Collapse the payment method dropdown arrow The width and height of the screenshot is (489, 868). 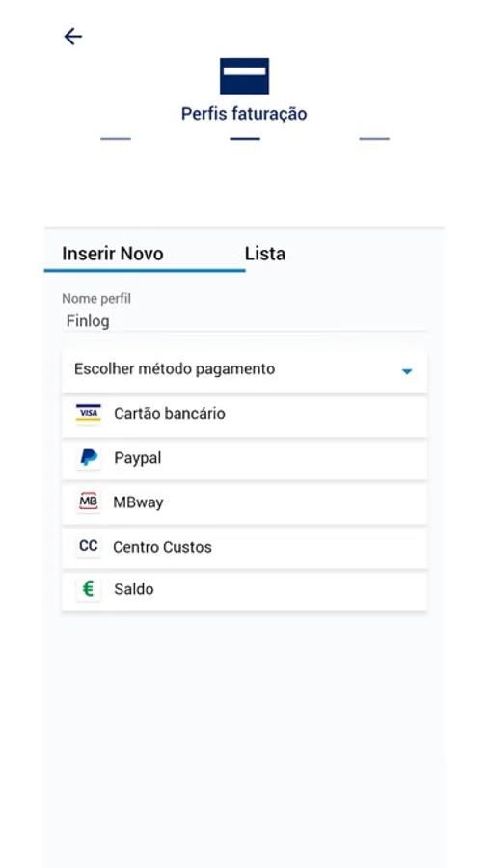click(x=407, y=371)
